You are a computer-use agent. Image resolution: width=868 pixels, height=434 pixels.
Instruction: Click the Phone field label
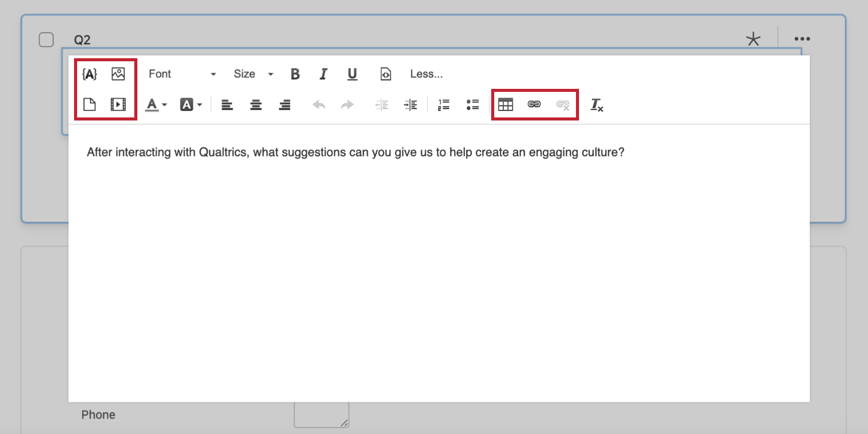click(98, 415)
